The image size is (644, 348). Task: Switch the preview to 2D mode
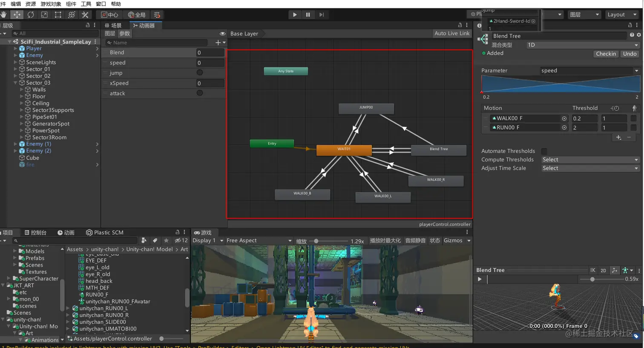[603, 270]
